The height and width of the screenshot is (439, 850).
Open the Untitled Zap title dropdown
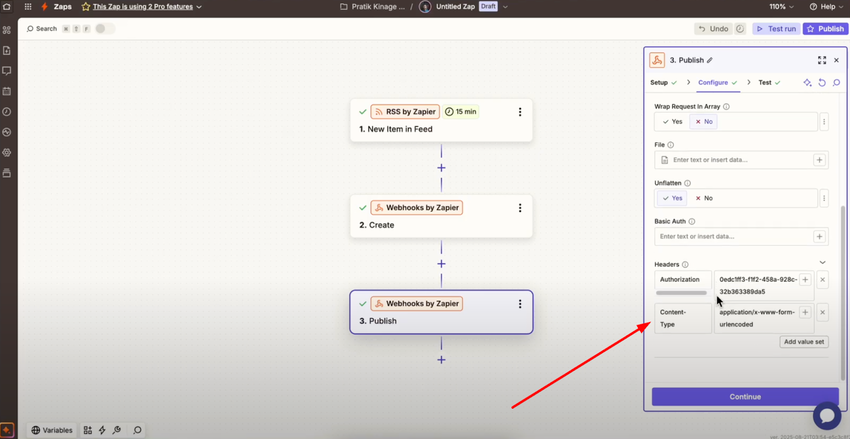[505, 7]
